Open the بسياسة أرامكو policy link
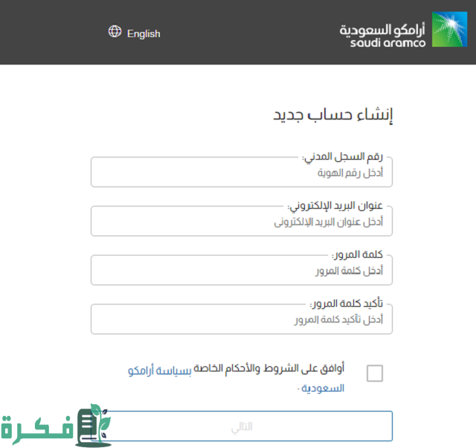Screen dimensions: 476x448 coord(160,370)
